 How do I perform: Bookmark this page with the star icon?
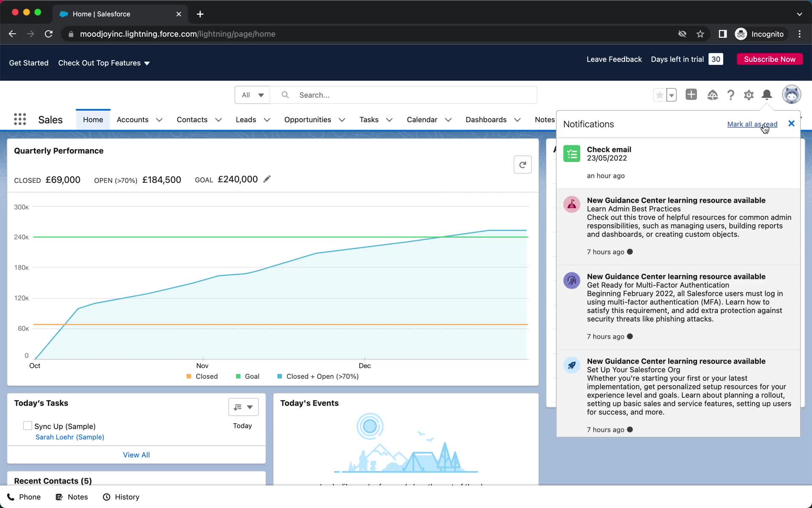point(700,34)
